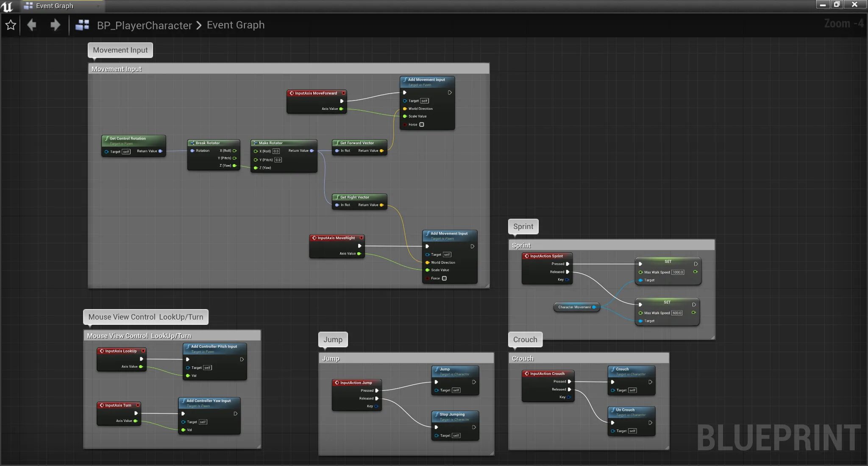Click the Crouch comment bubble
The width and height of the screenshot is (868, 466).
click(x=525, y=340)
